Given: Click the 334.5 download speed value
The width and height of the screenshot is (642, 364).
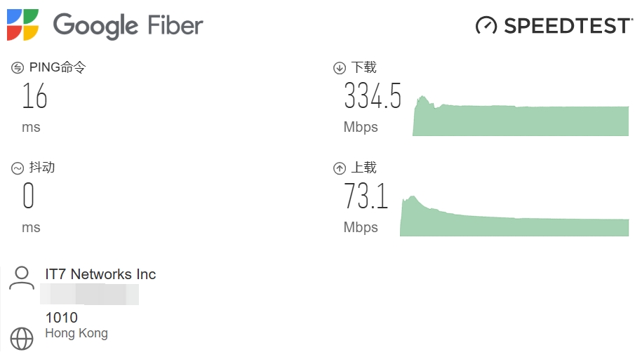Looking at the screenshot, I should pyautogui.click(x=373, y=97).
